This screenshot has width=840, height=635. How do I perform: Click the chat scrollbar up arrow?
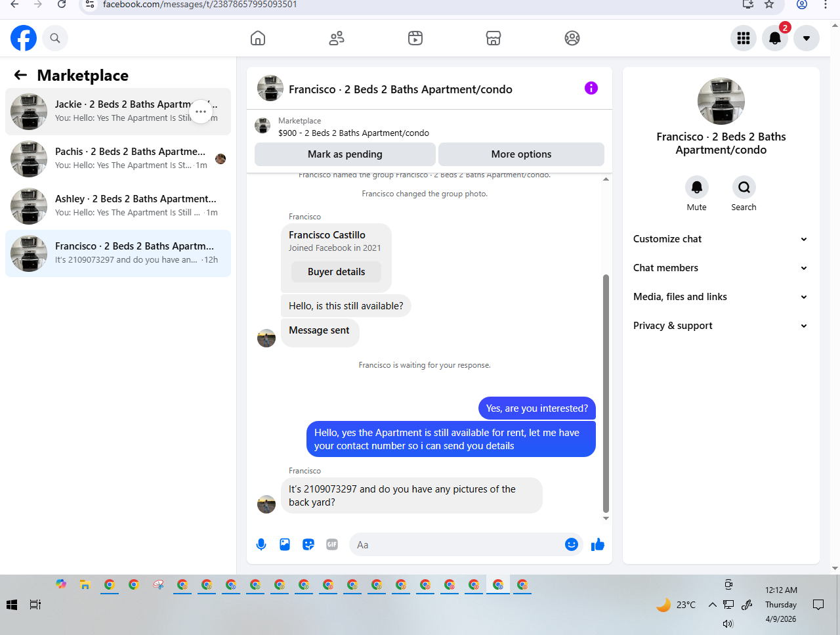[x=606, y=179]
